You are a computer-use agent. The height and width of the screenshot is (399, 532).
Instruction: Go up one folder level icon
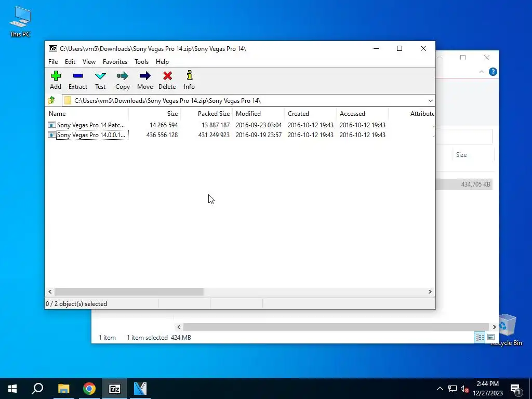tap(51, 100)
